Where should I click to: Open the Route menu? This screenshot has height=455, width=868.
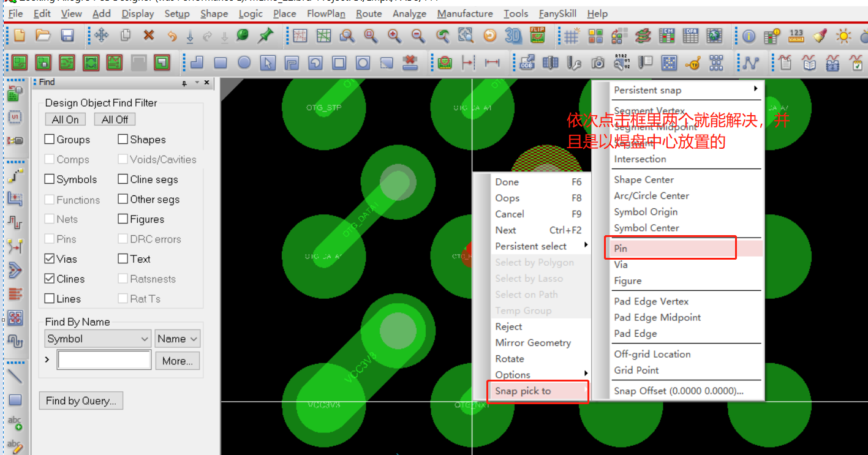click(369, 13)
